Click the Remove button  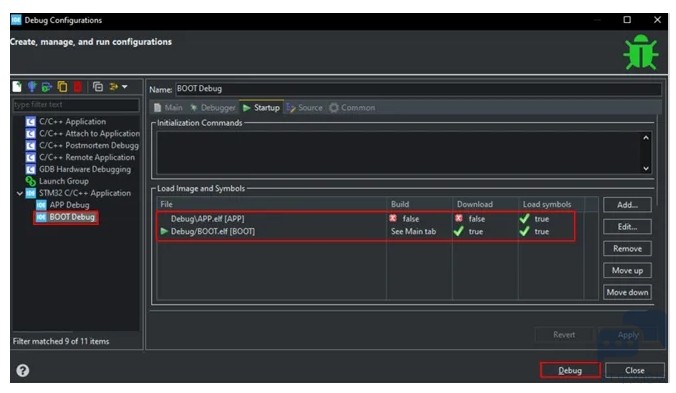pyautogui.click(x=627, y=249)
